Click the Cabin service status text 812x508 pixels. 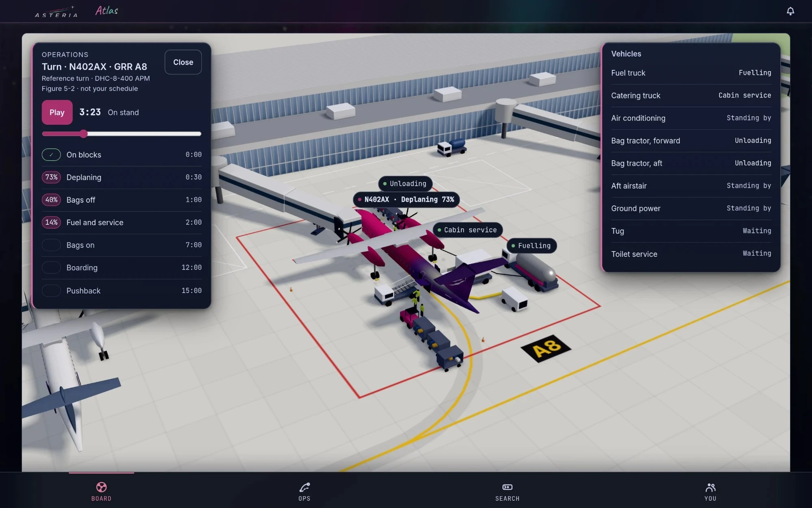(x=745, y=95)
